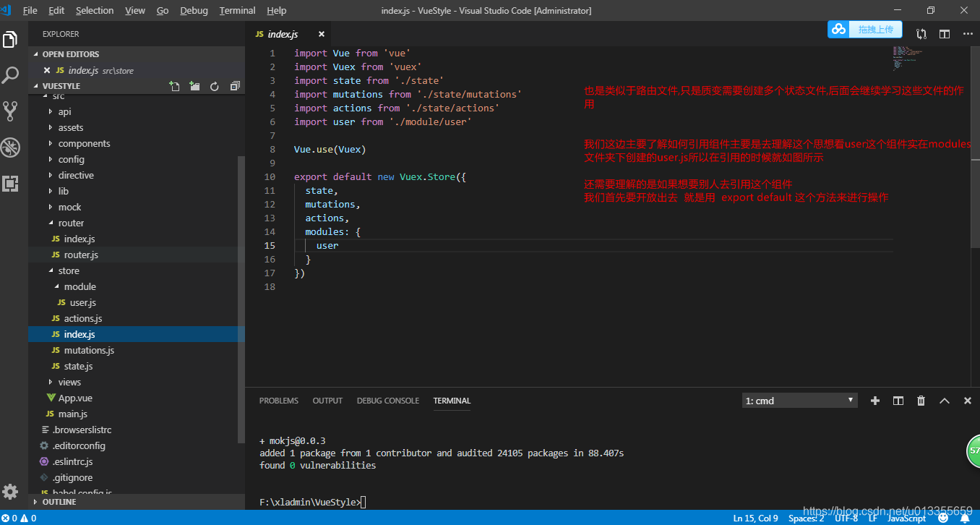Screen dimensions: 980x525
Task: Click the blue cloud upload button
Action: [x=865, y=29]
